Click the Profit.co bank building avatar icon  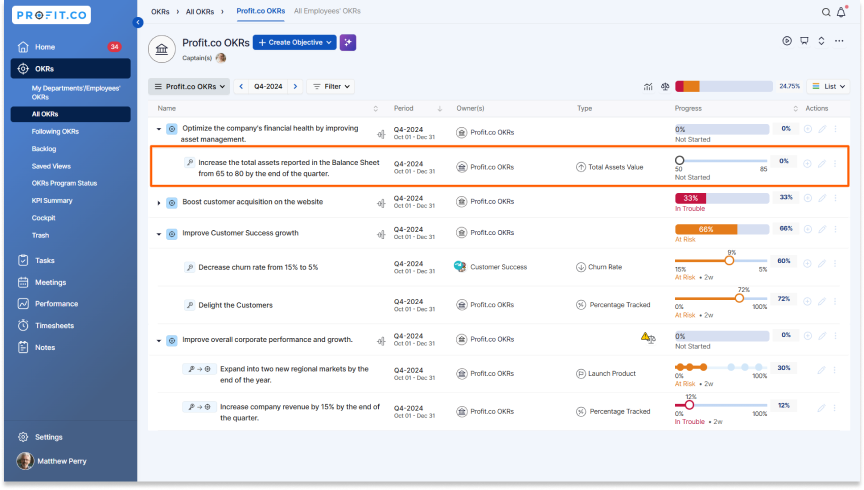pos(161,49)
